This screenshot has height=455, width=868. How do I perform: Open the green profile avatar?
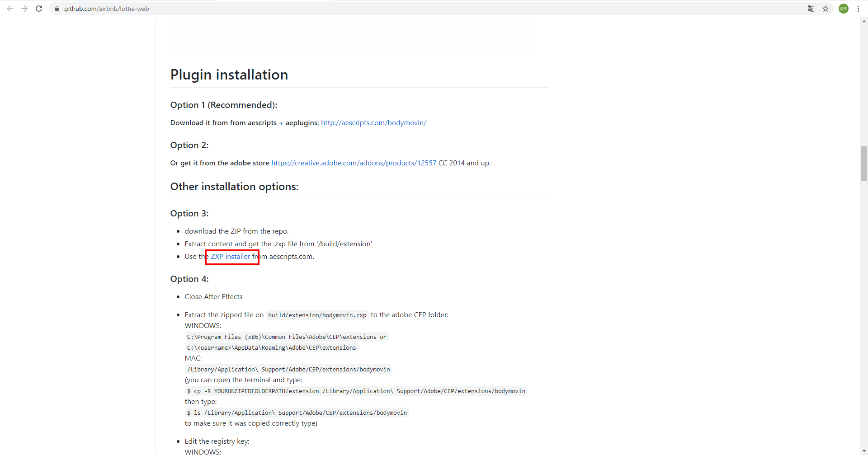[x=844, y=9]
